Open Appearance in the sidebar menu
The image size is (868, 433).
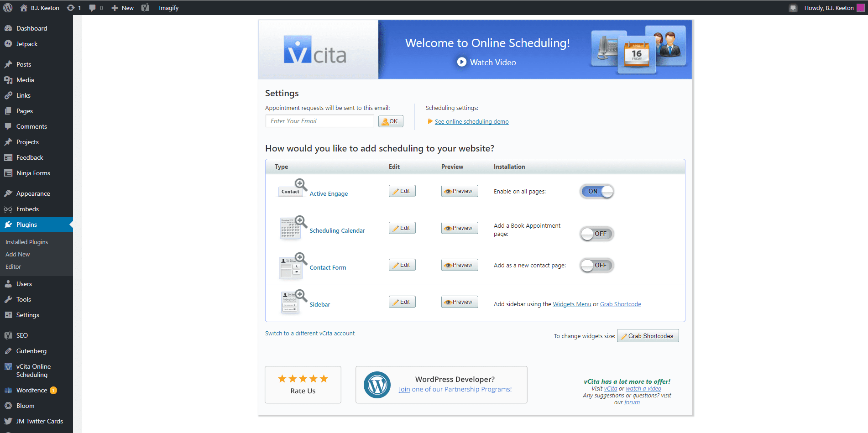[x=37, y=193]
